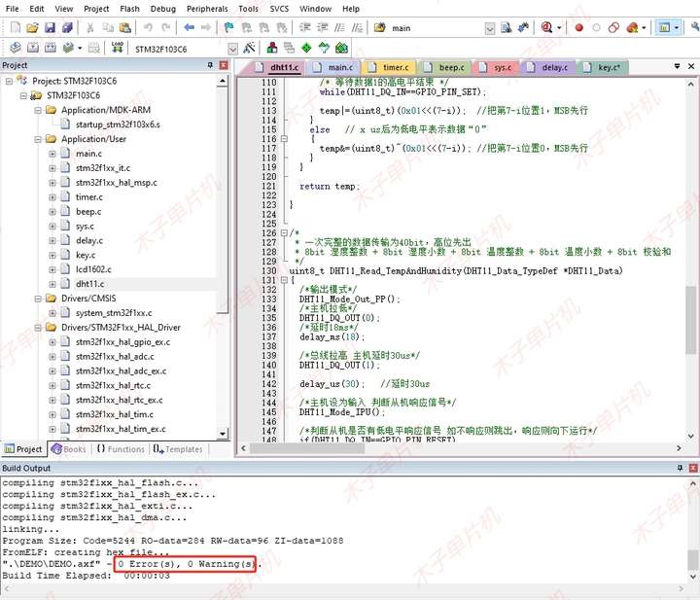Collapse the code fold at line 126
The image size is (700, 600).
284,233
